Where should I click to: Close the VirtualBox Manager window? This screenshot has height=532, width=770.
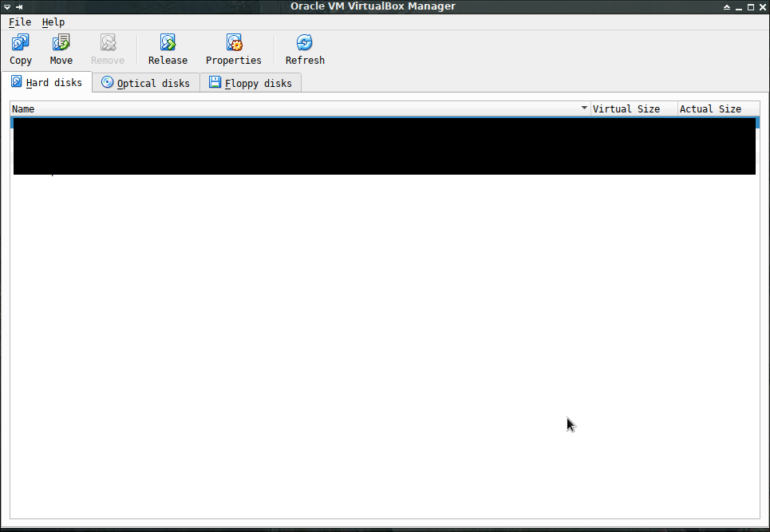[763, 7]
